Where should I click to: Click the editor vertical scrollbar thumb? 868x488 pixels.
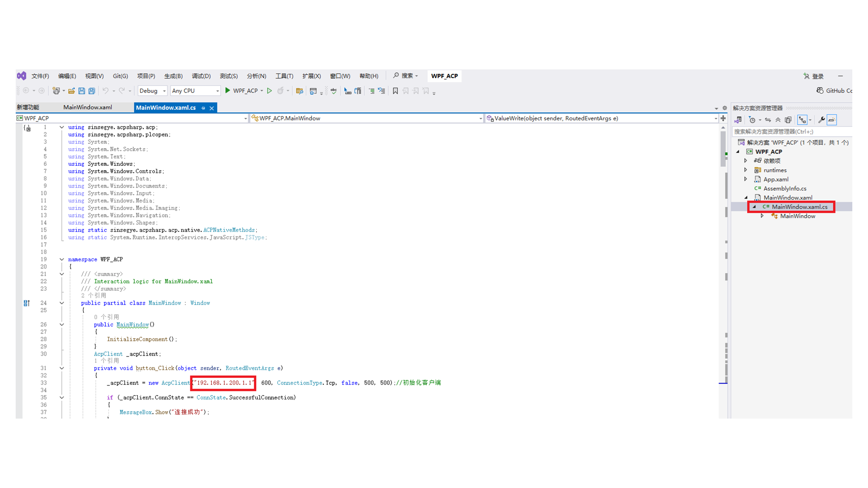tap(722, 149)
